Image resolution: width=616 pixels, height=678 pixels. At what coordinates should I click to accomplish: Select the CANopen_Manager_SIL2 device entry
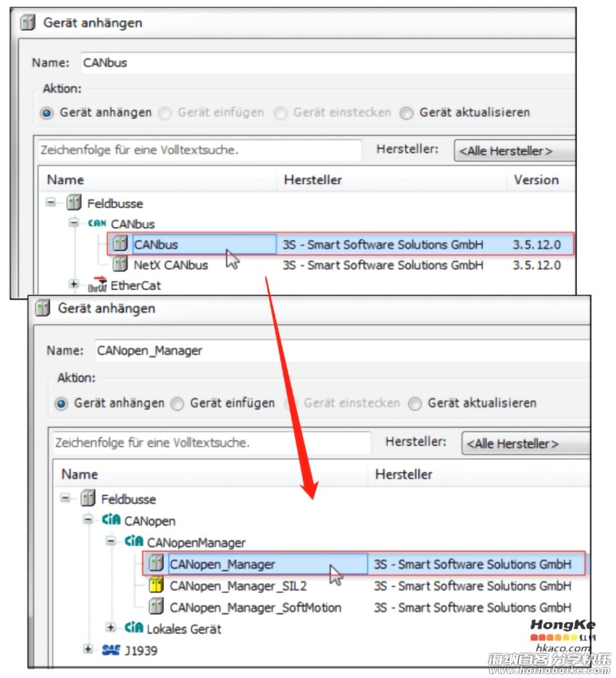pyautogui.click(x=238, y=586)
